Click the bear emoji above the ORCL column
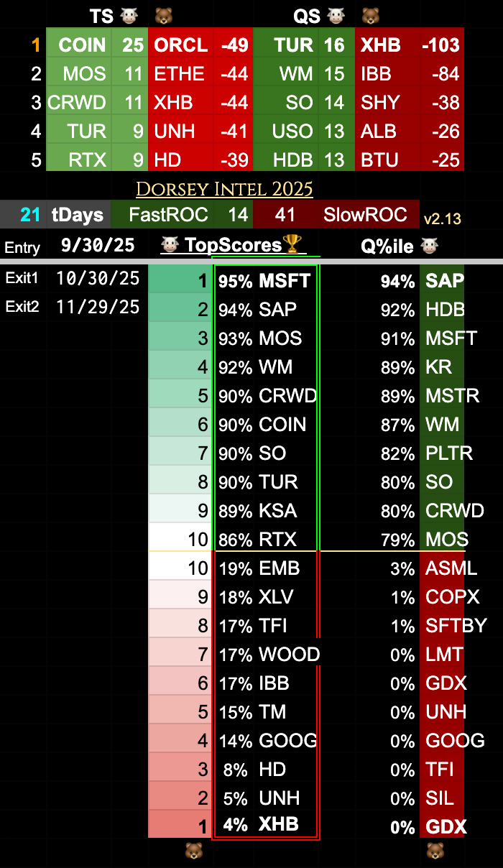This screenshot has width=503, height=868. (x=164, y=16)
